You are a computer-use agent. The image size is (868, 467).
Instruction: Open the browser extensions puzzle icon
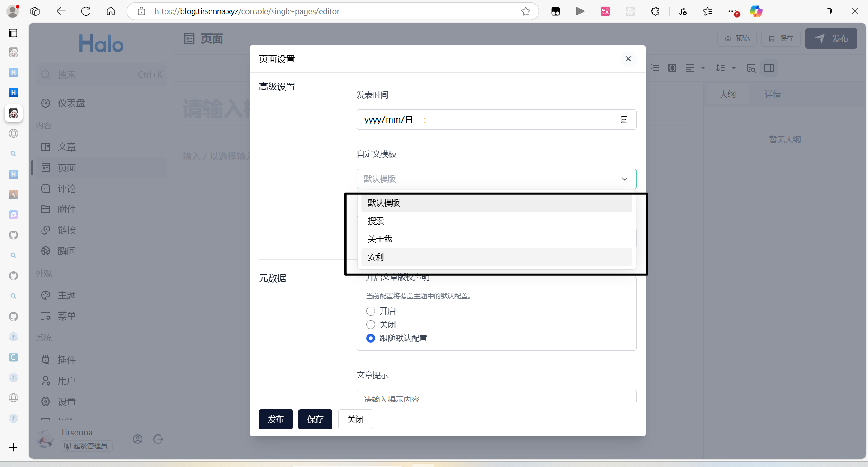655,11
